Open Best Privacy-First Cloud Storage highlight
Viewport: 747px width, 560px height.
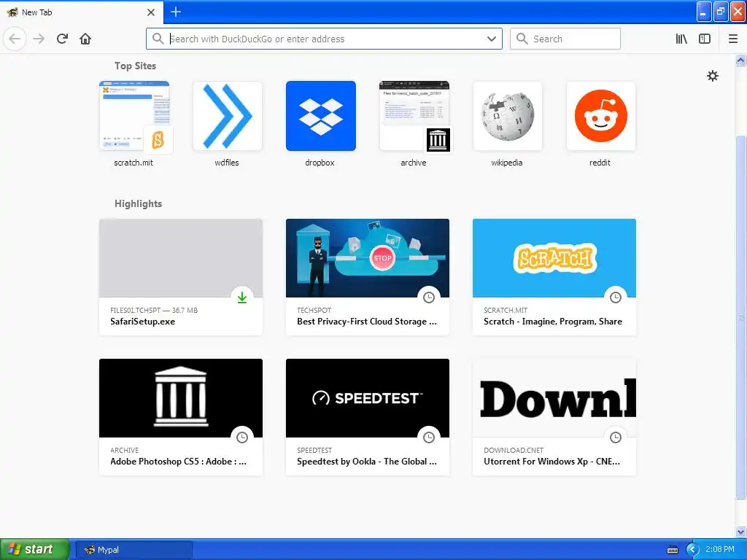[x=367, y=322]
